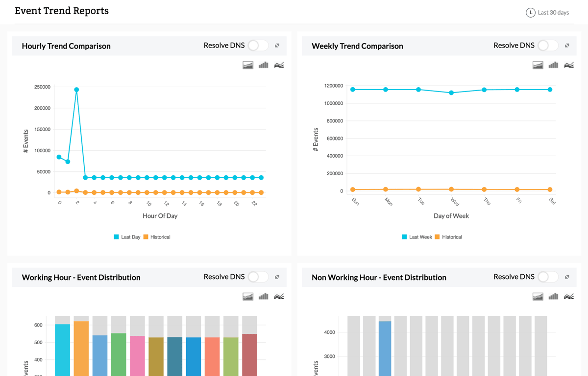Turn on Resolve DNS for Working Hour distribution
The width and height of the screenshot is (588, 376).
pyautogui.click(x=258, y=277)
